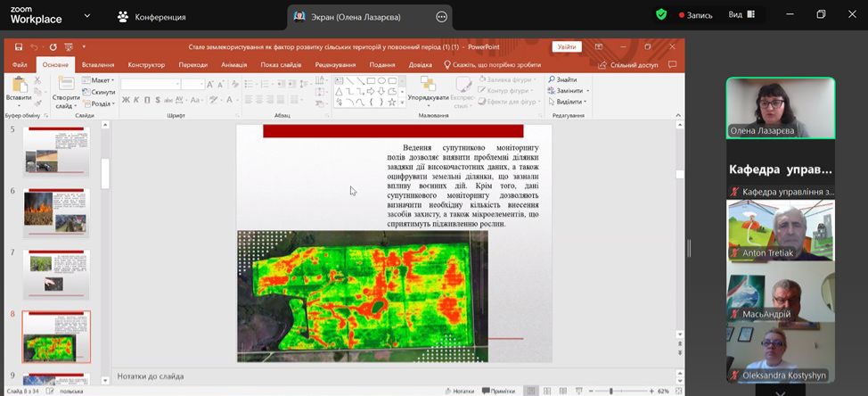868x396 pixels.
Task: Switch to Slide Sorter view icon
Action: pyautogui.click(x=547, y=391)
